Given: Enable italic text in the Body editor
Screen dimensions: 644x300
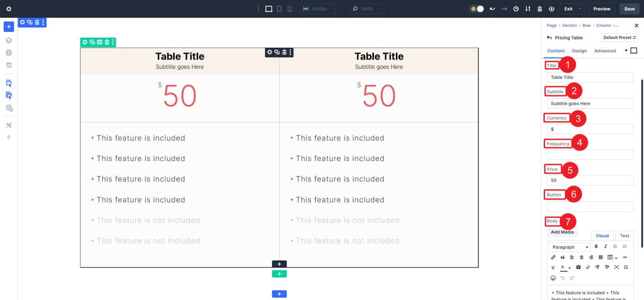Looking at the screenshot, I should (605, 246).
